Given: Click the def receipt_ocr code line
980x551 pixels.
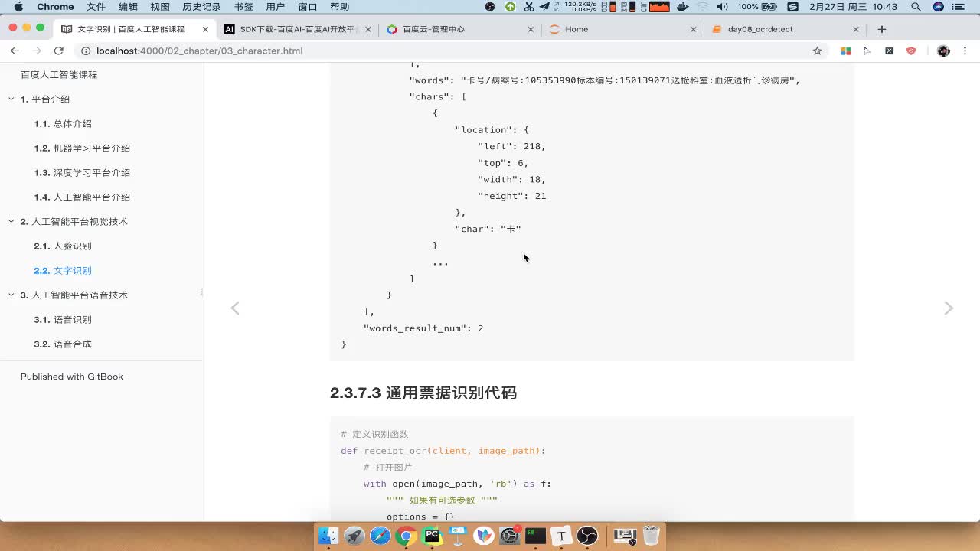Looking at the screenshot, I should coord(443,451).
